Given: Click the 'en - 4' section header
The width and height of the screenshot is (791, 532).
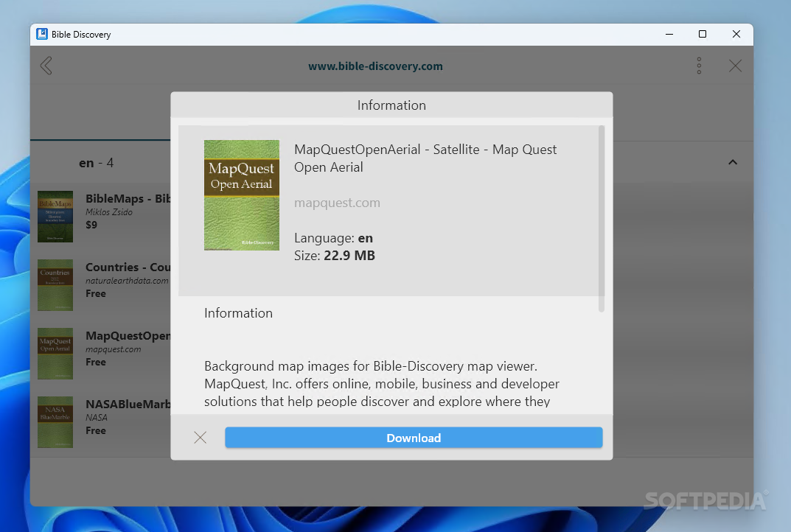Looking at the screenshot, I should [x=96, y=163].
